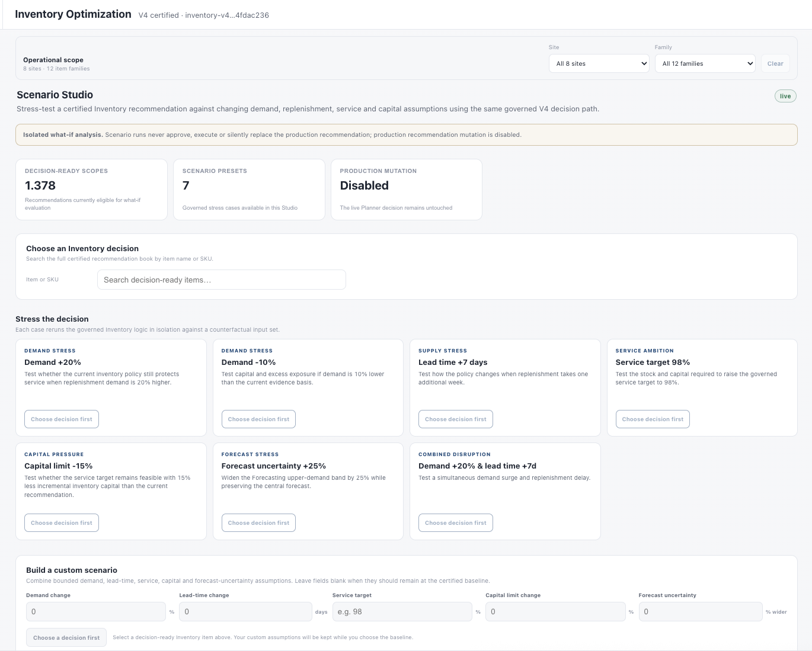The height and width of the screenshot is (651, 812).
Task: Click the 1.378 decision-ready scopes value
Action: click(x=40, y=185)
